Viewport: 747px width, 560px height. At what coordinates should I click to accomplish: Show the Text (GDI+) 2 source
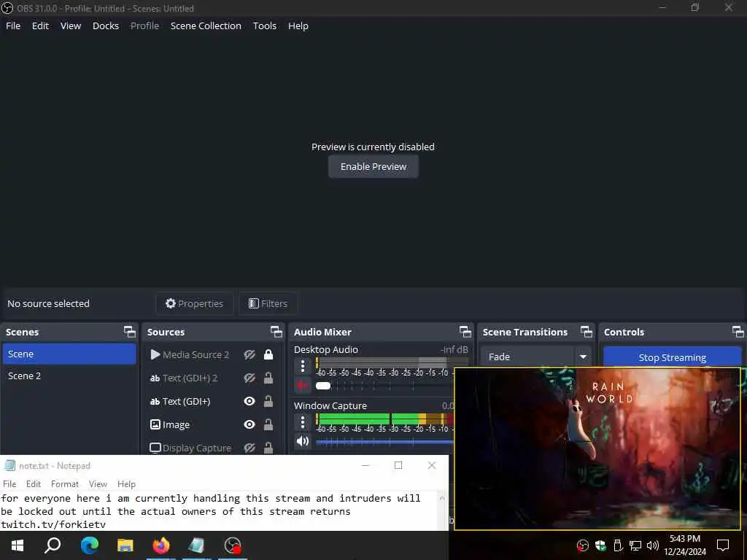[249, 378]
